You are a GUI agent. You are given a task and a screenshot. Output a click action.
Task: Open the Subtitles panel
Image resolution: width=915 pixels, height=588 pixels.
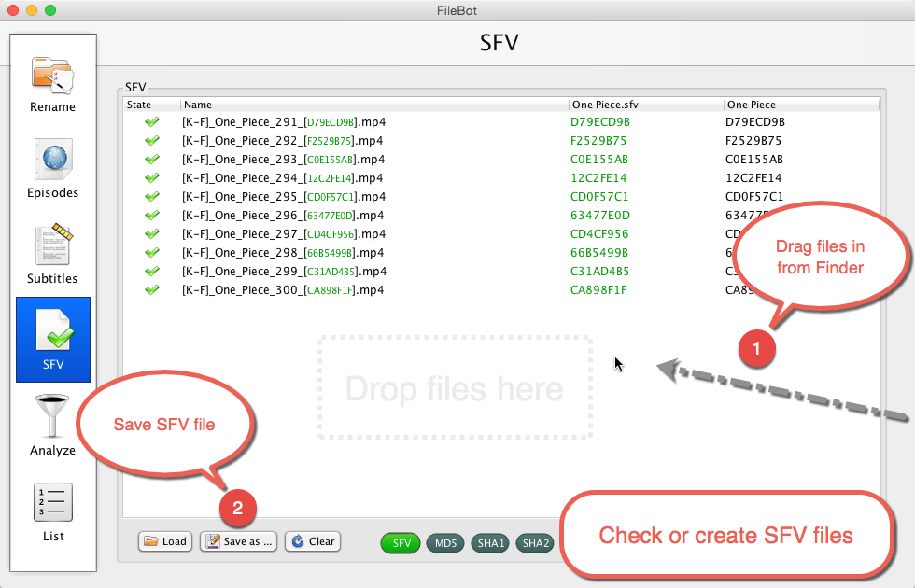click(52, 254)
